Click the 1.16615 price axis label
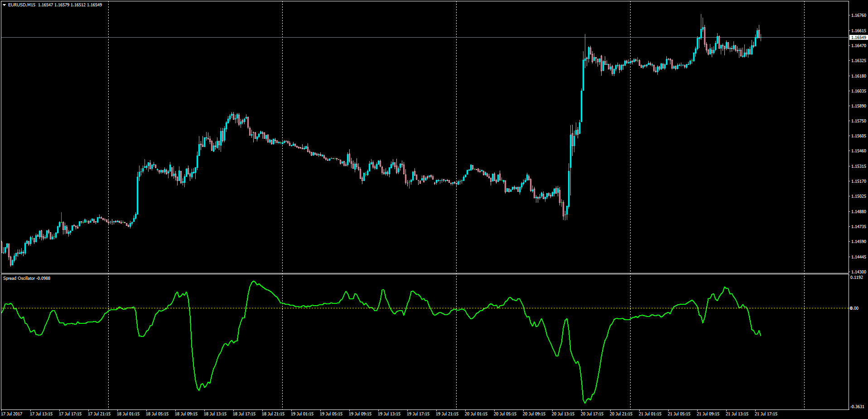Viewport: 868px width, 419px height. pos(858,30)
